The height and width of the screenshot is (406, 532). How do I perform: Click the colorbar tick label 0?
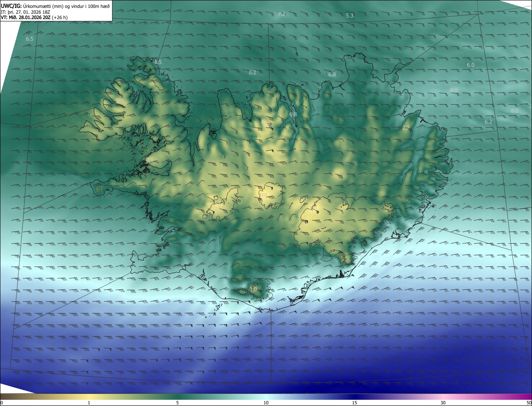pos(2,403)
